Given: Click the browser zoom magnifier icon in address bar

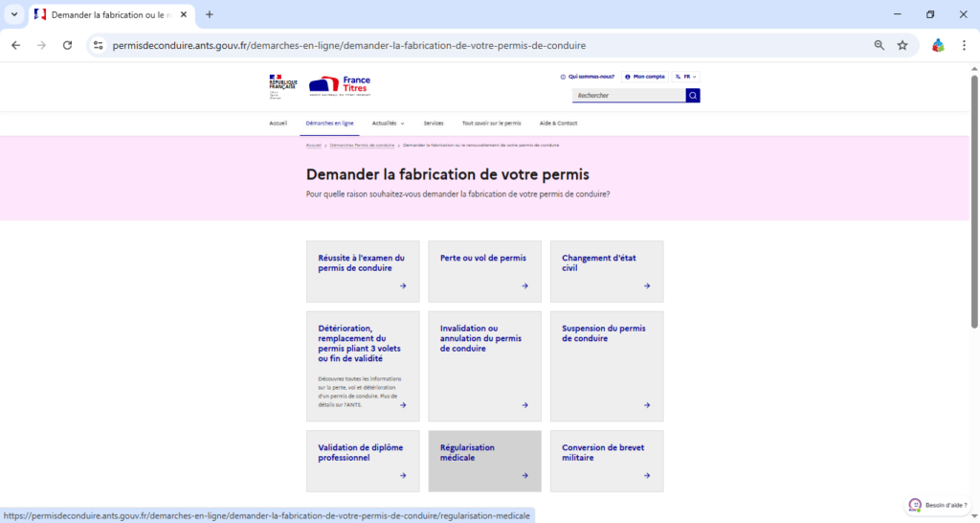Looking at the screenshot, I should (880, 45).
